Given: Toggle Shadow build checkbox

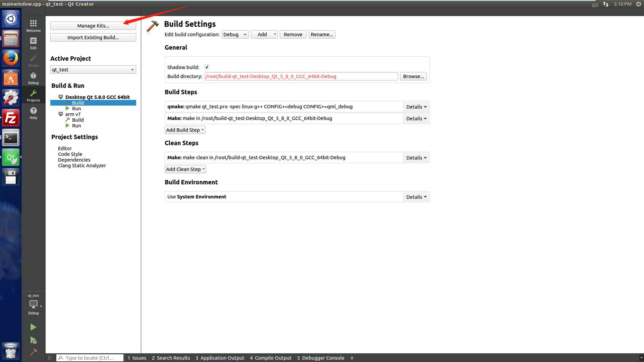Looking at the screenshot, I should pos(207,67).
